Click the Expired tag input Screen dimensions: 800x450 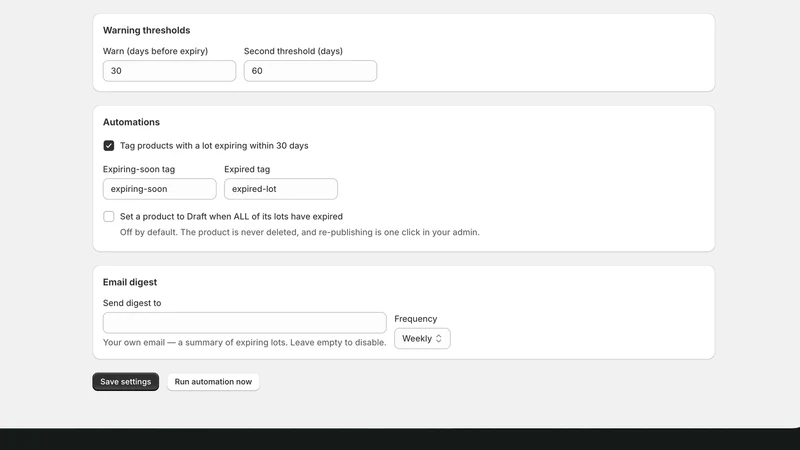coord(281,189)
